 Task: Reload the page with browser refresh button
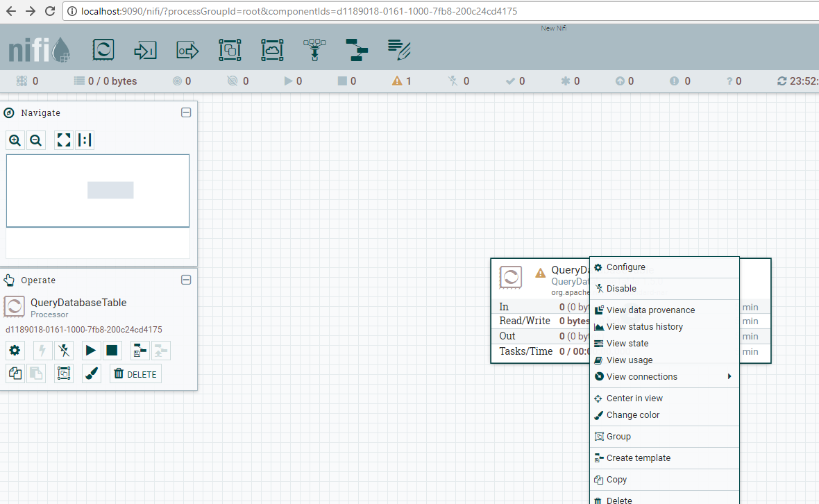[49, 11]
